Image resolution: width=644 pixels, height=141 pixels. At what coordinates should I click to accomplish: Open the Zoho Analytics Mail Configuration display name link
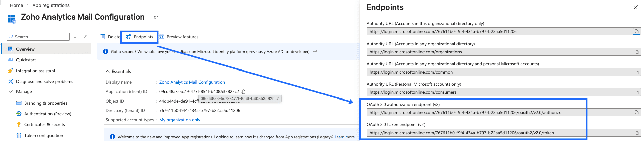[x=192, y=82]
